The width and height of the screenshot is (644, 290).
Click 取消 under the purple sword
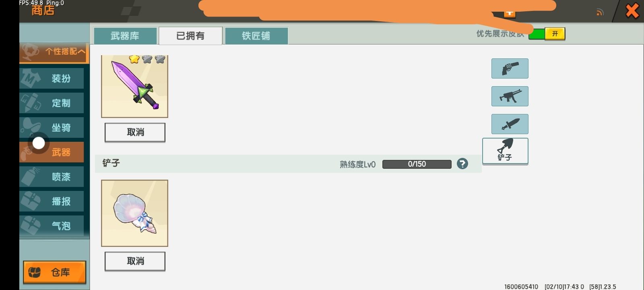[135, 132]
